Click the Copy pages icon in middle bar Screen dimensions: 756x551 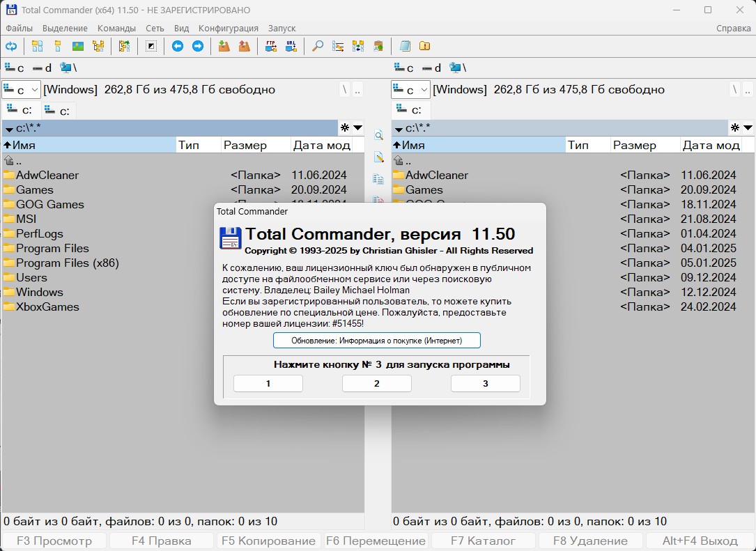point(378,179)
